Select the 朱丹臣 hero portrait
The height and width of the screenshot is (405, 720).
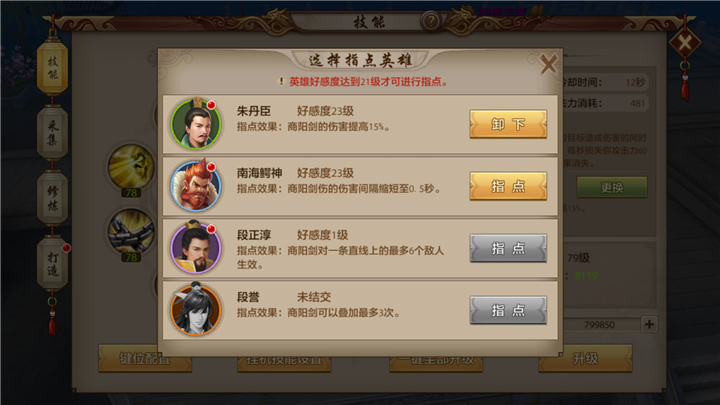(196, 124)
